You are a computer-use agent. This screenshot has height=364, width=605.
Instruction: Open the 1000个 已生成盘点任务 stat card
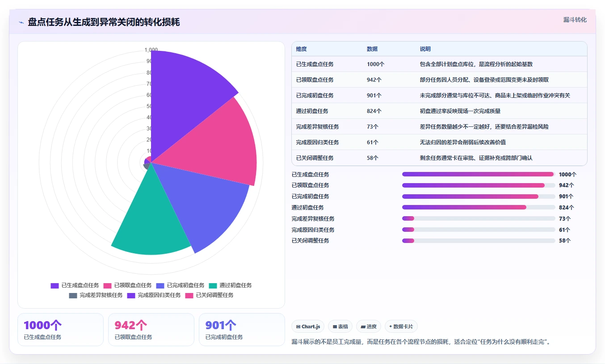(60, 330)
